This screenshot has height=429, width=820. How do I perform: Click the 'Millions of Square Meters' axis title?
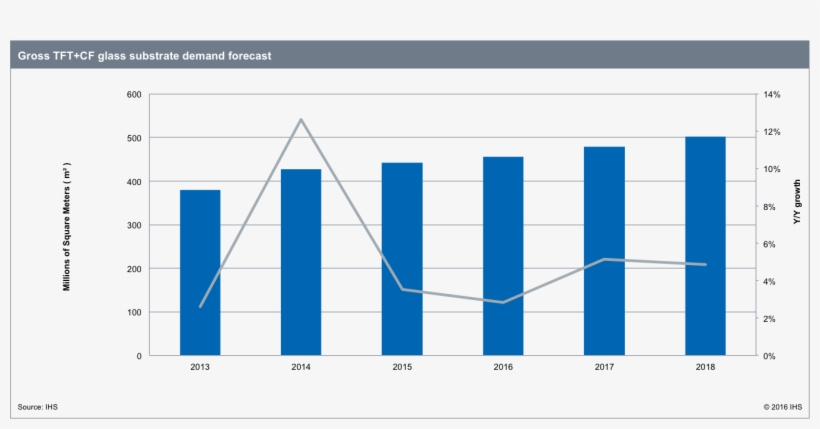tap(66, 227)
